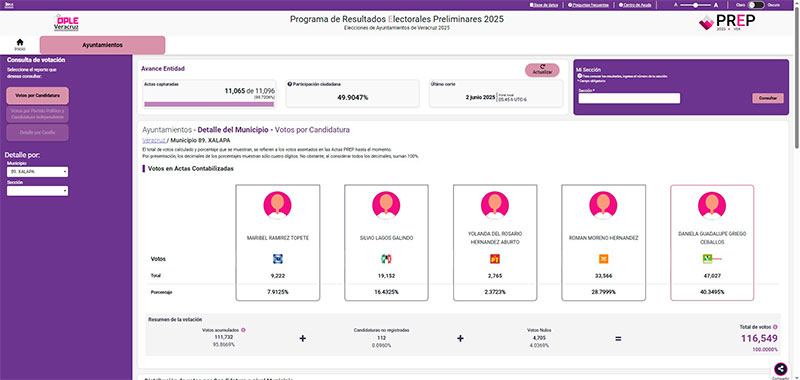800x380 pixels.
Task: Open Preguntas frecuentes link
Action: pyautogui.click(x=588, y=5)
